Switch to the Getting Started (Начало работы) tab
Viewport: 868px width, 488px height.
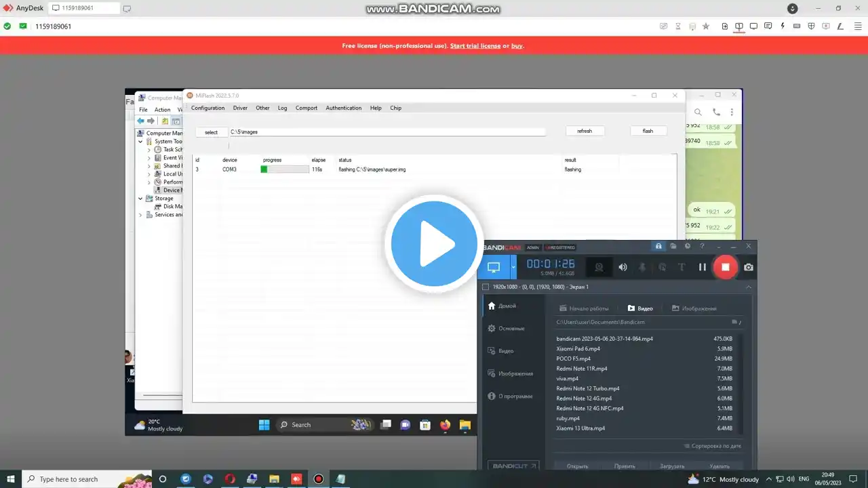pos(583,308)
